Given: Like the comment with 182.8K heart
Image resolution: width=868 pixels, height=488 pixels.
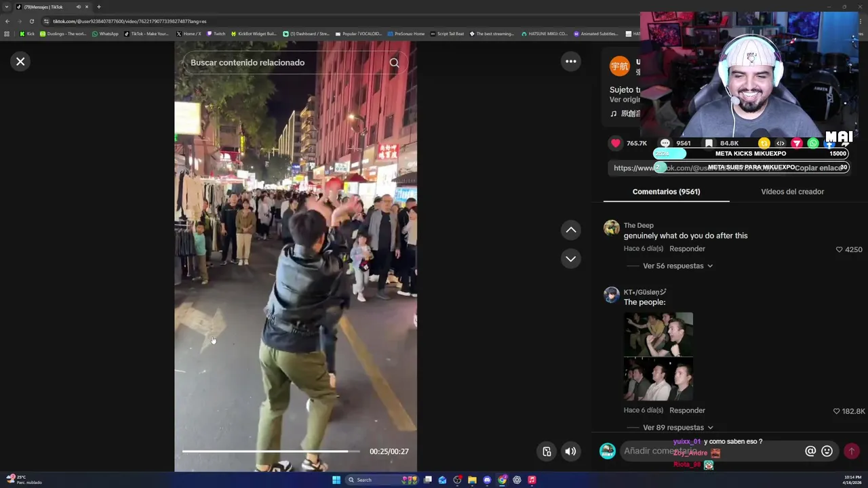Looking at the screenshot, I should pos(836,411).
